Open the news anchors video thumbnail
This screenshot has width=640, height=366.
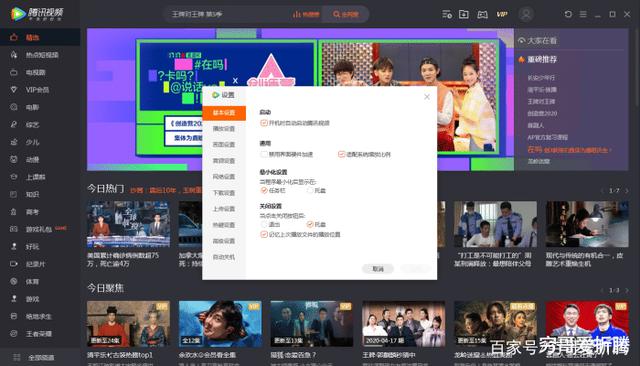coord(128,224)
